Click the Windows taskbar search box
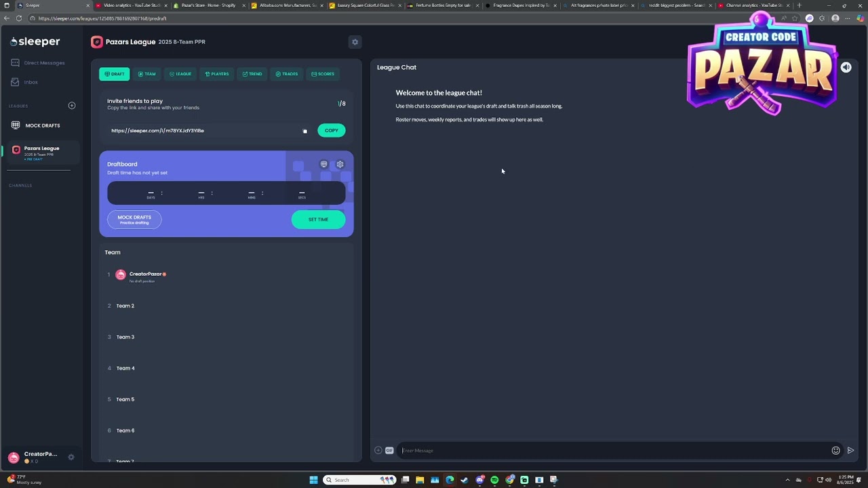Image resolution: width=868 pixels, height=488 pixels. (x=360, y=480)
